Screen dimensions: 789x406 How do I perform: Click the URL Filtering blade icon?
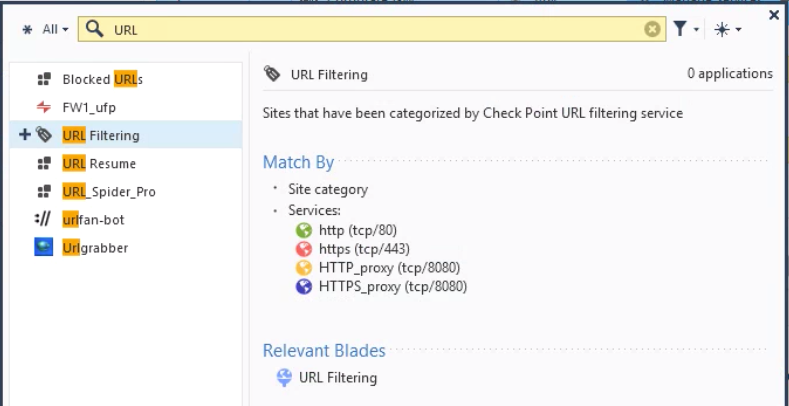coord(284,377)
